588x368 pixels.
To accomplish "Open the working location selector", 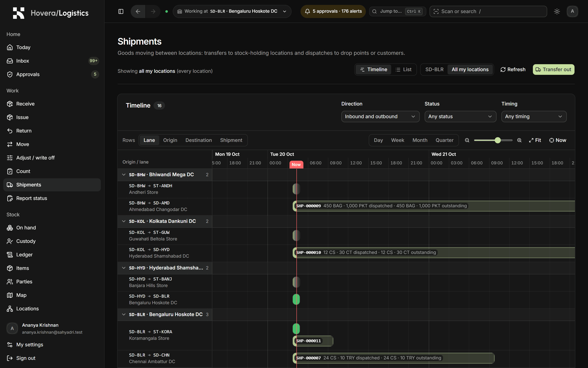I will (232, 11).
